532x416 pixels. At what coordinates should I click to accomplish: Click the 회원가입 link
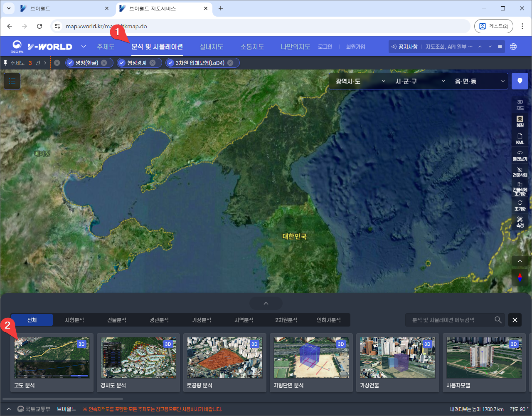coord(355,47)
